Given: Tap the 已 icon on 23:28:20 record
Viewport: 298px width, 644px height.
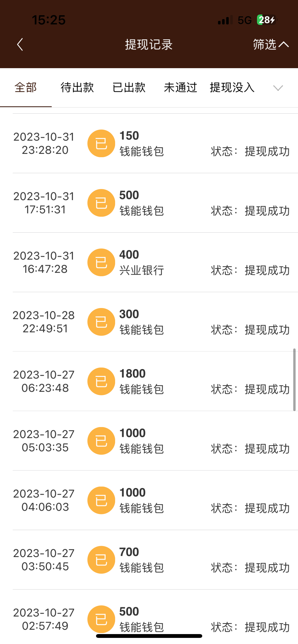Looking at the screenshot, I should point(101,143).
